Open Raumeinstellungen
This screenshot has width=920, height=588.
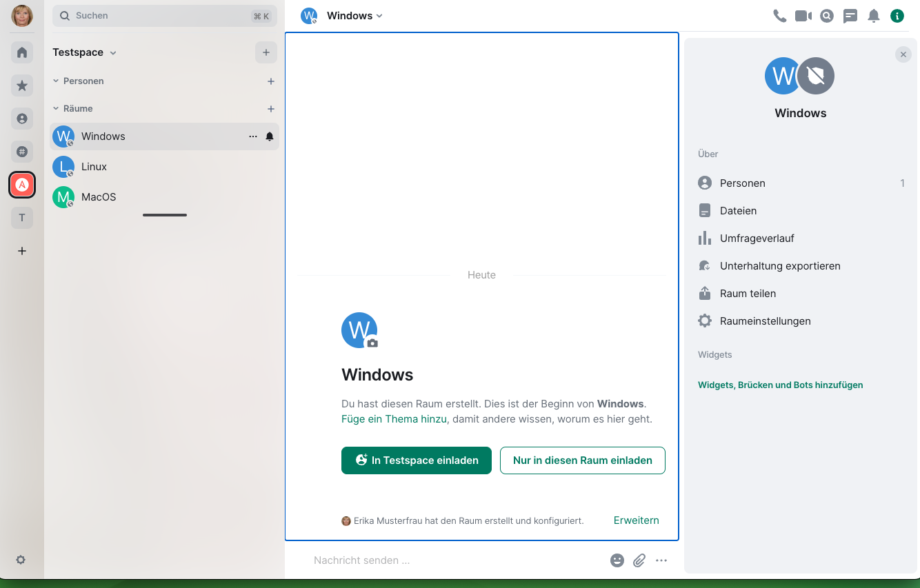(x=801, y=321)
